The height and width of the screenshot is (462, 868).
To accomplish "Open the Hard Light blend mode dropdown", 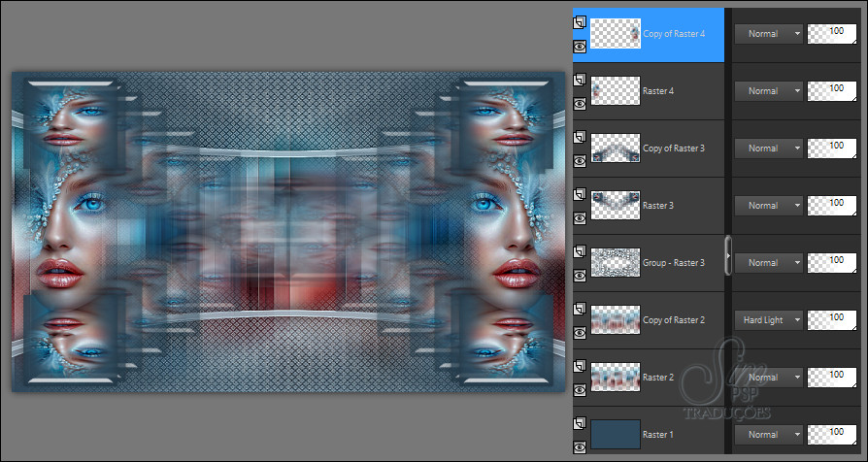I will (769, 319).
